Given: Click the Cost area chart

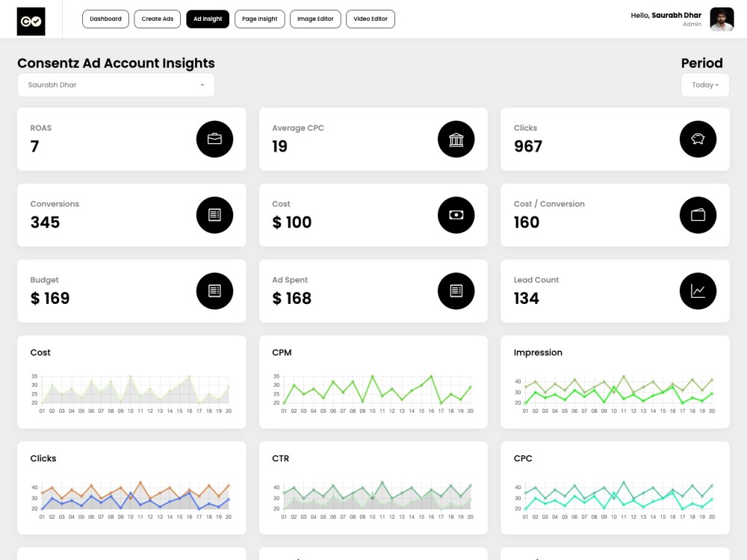Looking at the screenshot, I should (x=131, y=393).
